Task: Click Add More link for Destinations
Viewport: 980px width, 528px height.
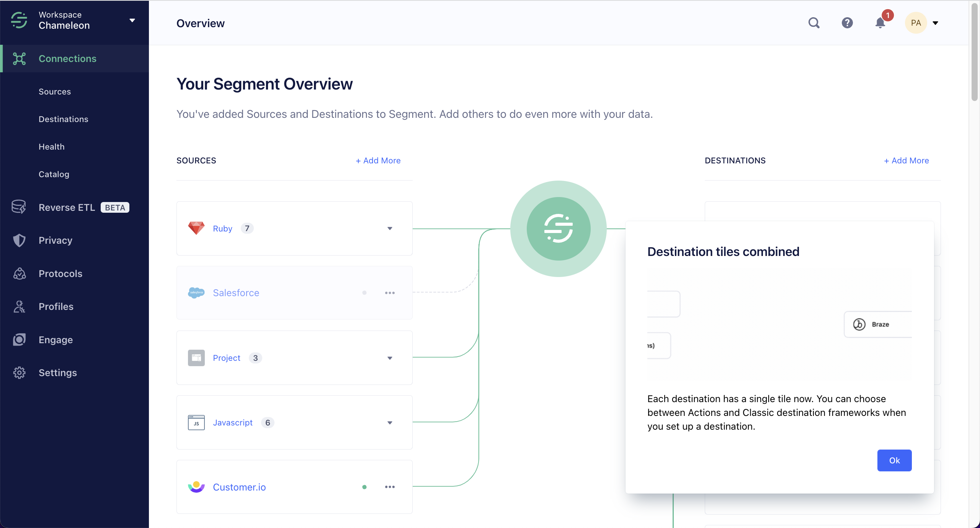Action: [x=906, y=161]
